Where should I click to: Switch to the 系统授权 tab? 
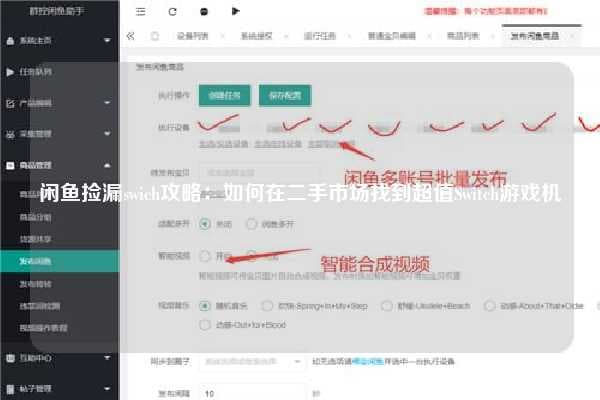(256, 36)
